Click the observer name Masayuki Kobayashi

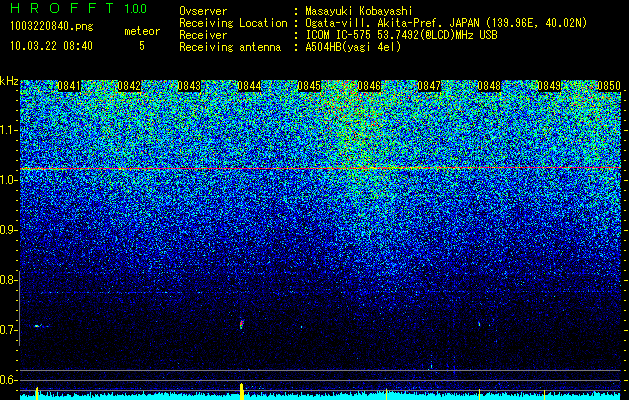pos(358,11)
